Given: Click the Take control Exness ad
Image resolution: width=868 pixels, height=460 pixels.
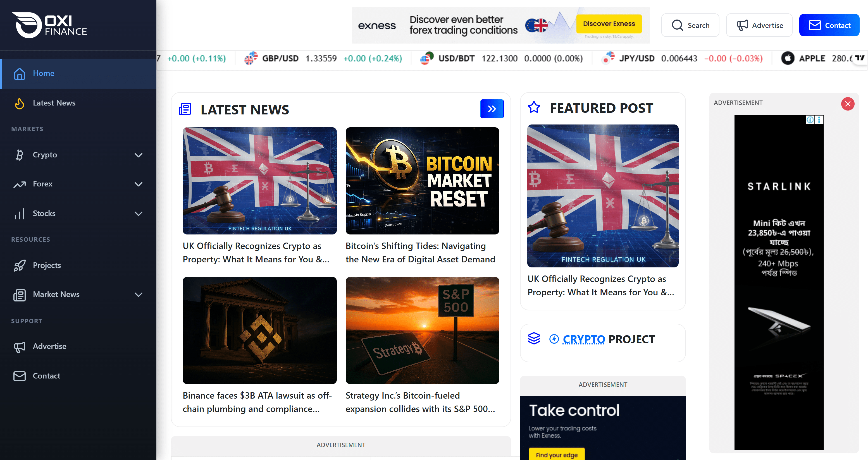Looking at the screenshot, I should [603, 428].
